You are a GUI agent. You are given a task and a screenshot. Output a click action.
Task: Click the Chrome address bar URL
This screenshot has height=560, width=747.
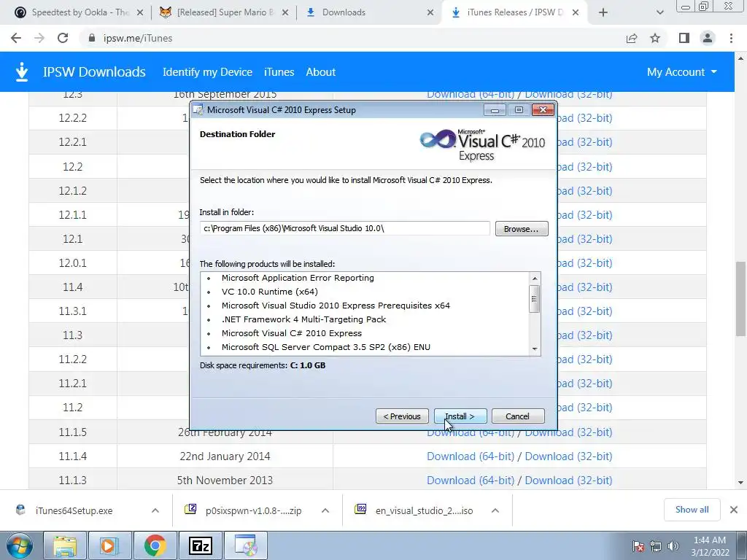point(138,38)
